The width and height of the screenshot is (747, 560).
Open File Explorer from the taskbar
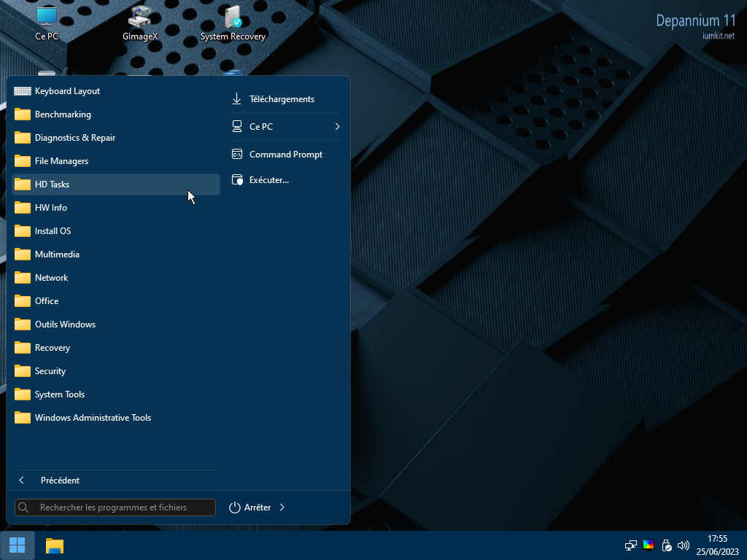pos(55,545)
